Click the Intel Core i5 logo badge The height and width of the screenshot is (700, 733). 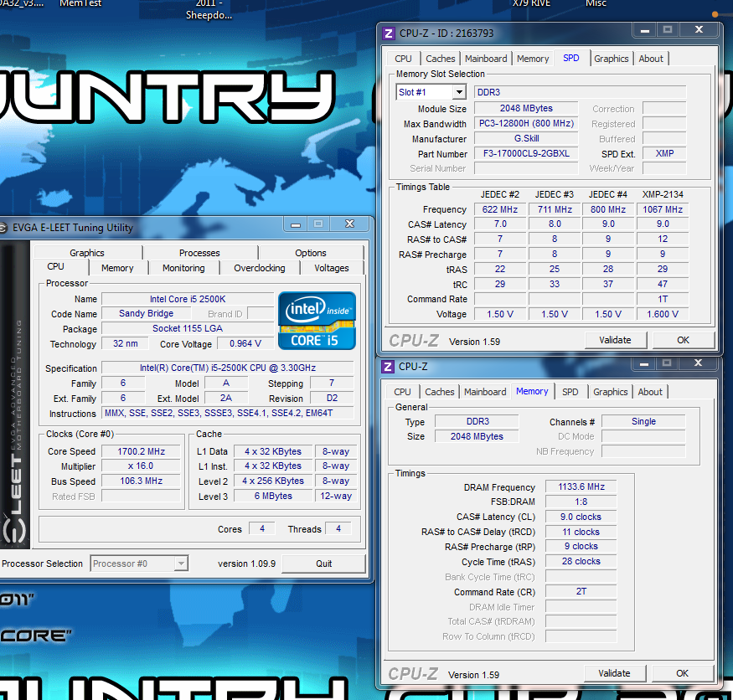[x=317, y=321]
